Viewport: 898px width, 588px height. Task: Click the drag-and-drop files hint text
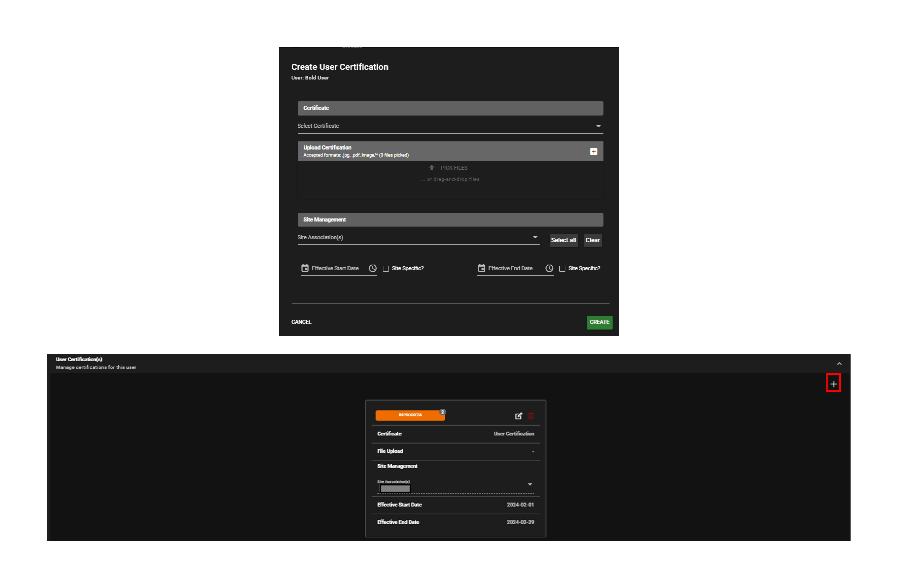(450, 179)
